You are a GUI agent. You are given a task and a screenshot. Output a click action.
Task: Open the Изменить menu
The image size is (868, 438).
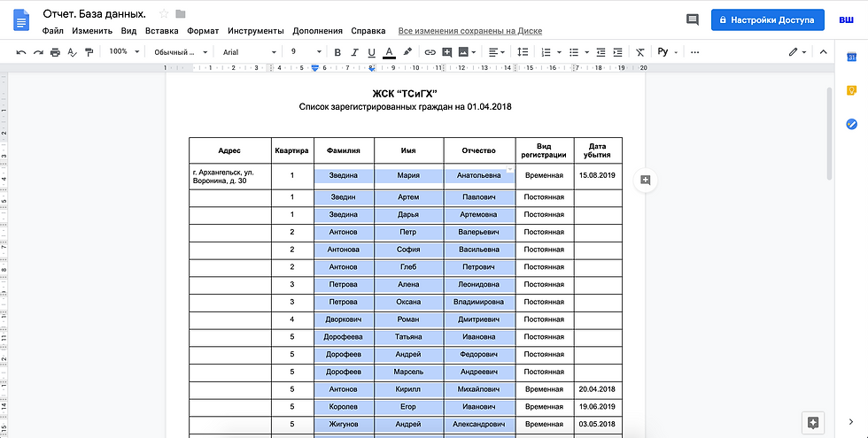pyautogui.click(x=92, y=31)
